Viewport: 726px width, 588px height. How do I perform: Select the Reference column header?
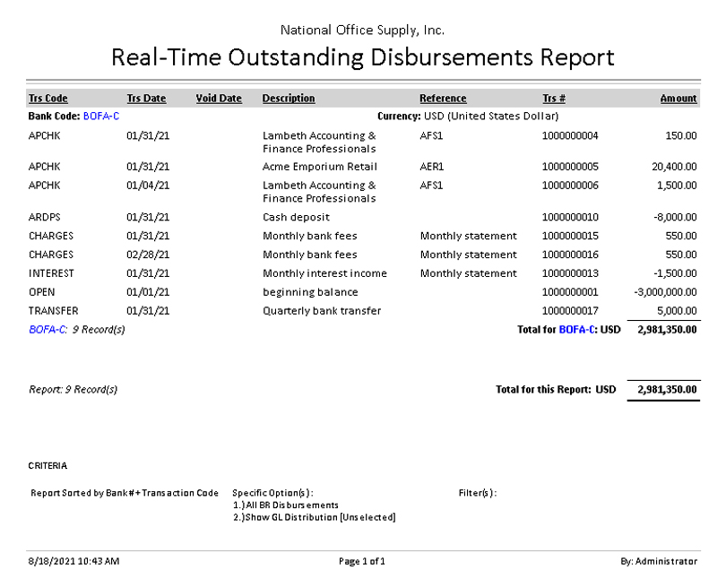pyautogui.click(x=443, y=99)
